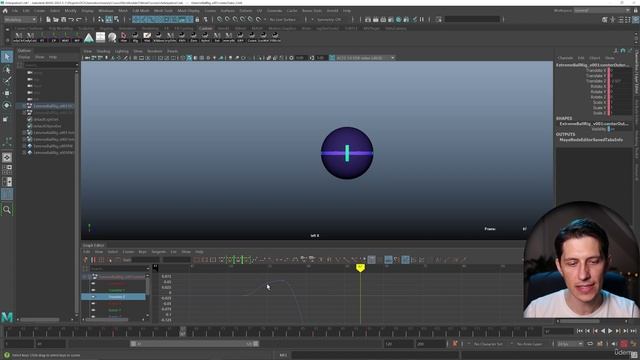Click the play forward button
Screen dimensions: 640x360
pyautogui.click(x=610, y=331)
